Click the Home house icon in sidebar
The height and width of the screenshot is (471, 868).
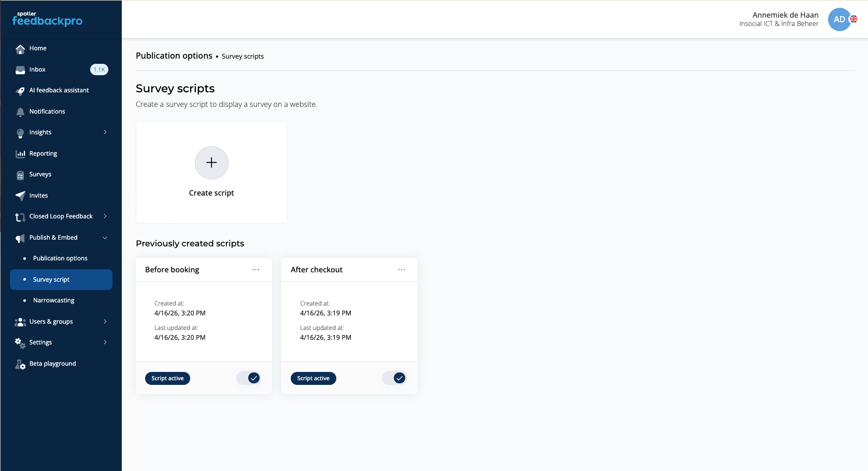tap(20, 49)
